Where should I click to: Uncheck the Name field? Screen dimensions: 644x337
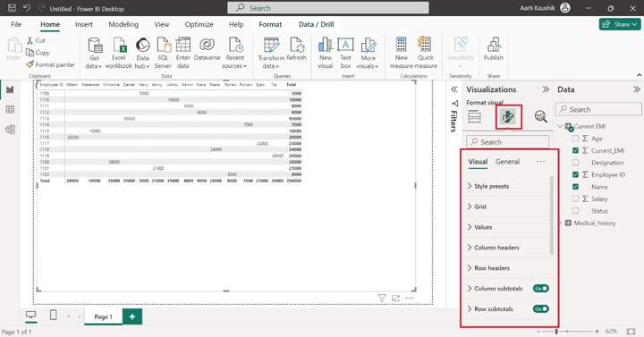click(575, 187)
